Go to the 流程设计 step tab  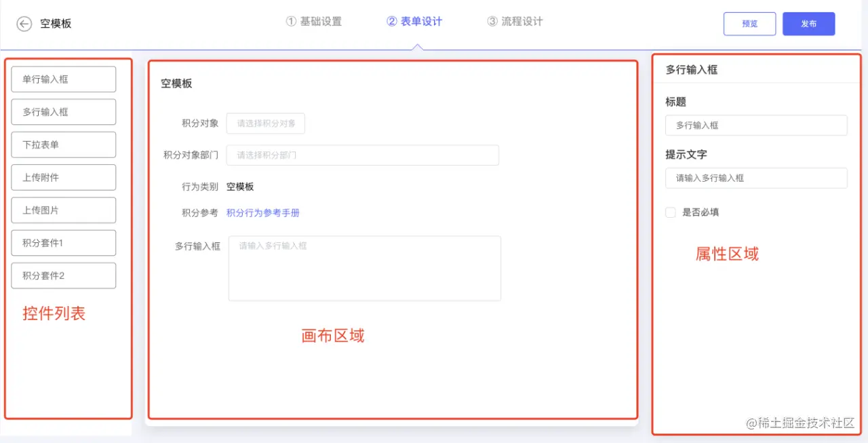[515, 21]
